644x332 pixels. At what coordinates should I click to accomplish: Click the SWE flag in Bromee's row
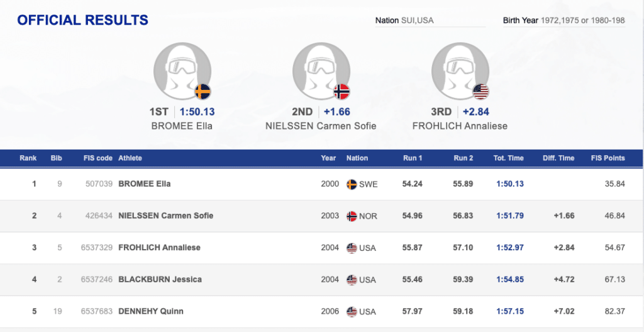(x=352, y=184)
